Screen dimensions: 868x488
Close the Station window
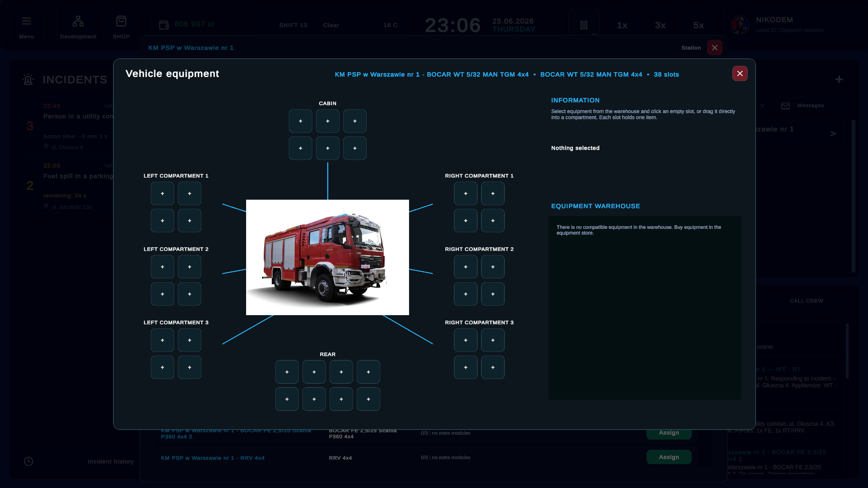click(x=715, y=48)
